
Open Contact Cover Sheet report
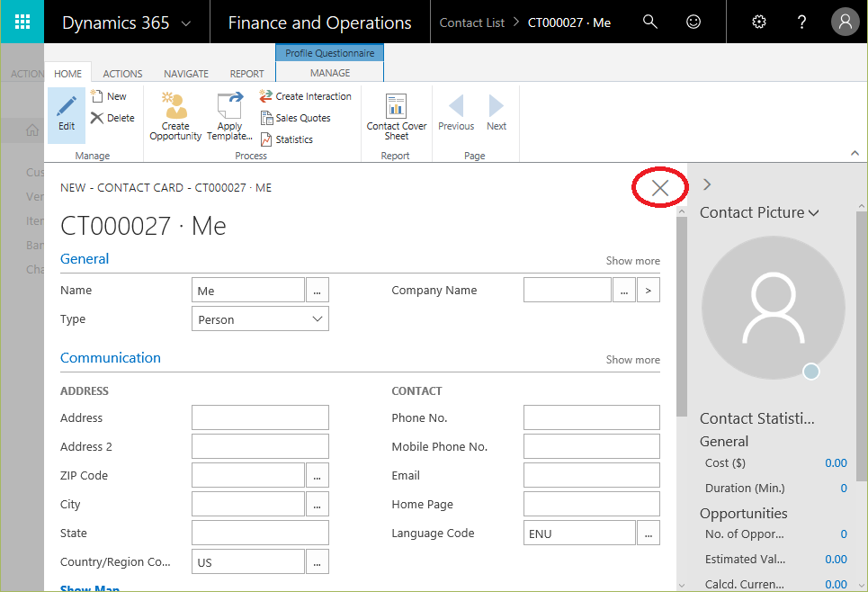point(397,116)
